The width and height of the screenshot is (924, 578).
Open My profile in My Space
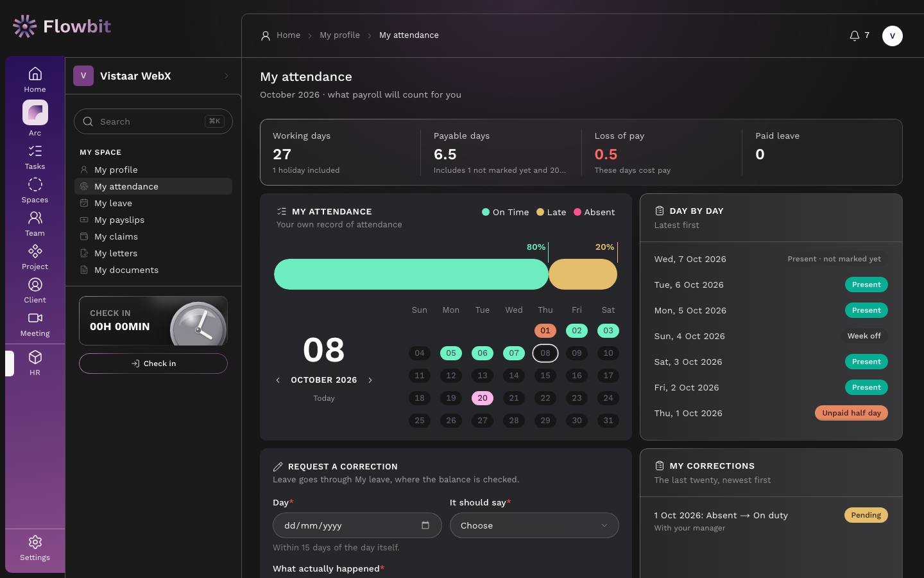click(x=153, y=170)
